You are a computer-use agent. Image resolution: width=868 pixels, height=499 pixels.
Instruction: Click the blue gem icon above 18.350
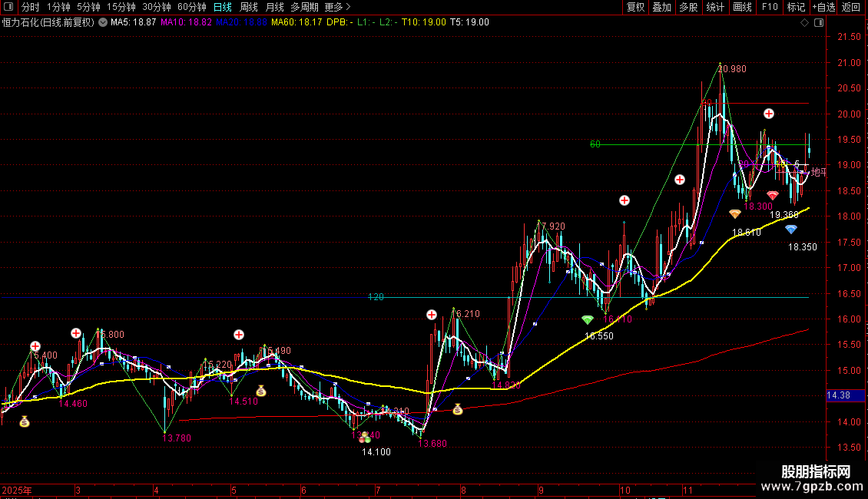pos(791,229)
